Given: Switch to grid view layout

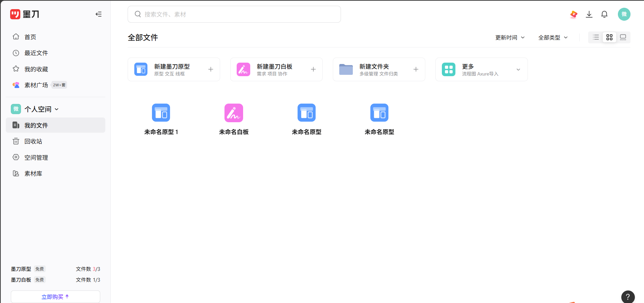Looking at the screenshot, I should 609,37.
